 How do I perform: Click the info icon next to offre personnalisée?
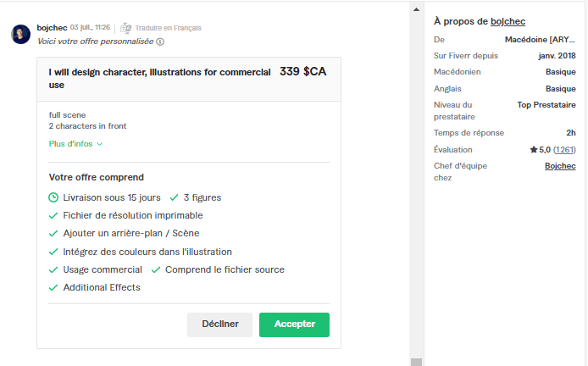pyautogui.click(x=160, y=41)
